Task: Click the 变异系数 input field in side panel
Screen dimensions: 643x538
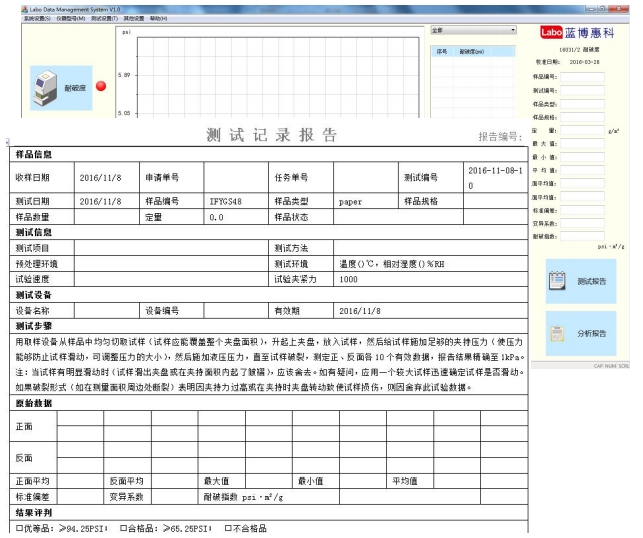Action: click(582, 223)
